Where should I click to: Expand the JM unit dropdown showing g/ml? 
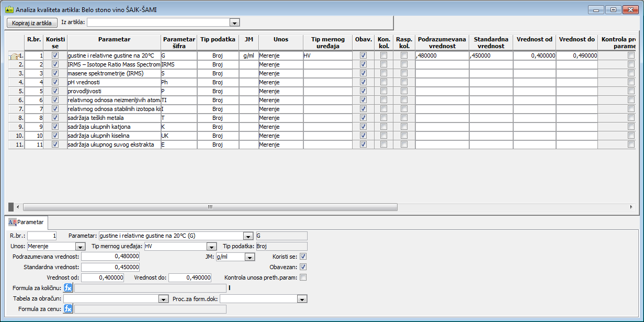click(250, 257)
